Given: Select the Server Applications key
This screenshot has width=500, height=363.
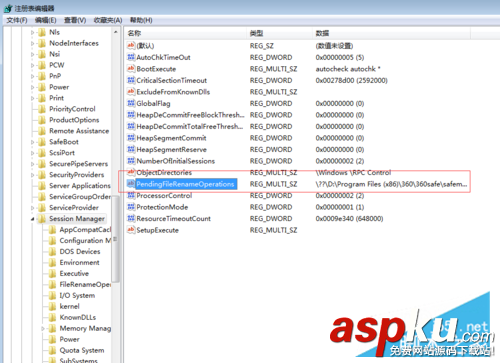Looking at the screenshot, I should coord(80,186).
